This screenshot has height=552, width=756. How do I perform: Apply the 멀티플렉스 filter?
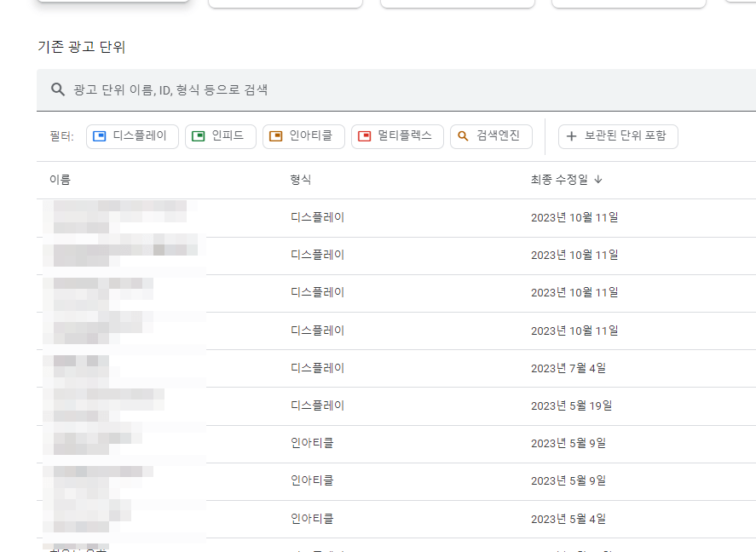click(397, 136)
